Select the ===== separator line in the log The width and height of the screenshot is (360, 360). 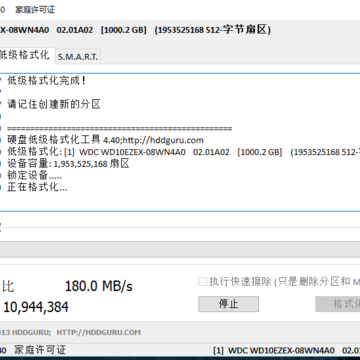pos(120,129)
